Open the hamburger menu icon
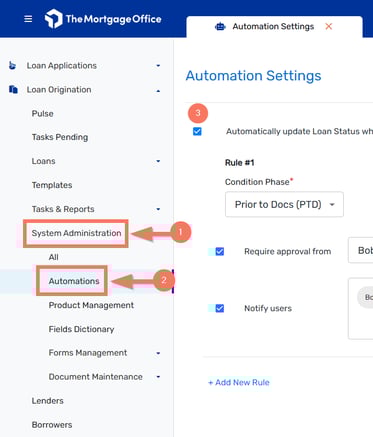The height and width of the screenshot is (437, 373). pos(28,19)
